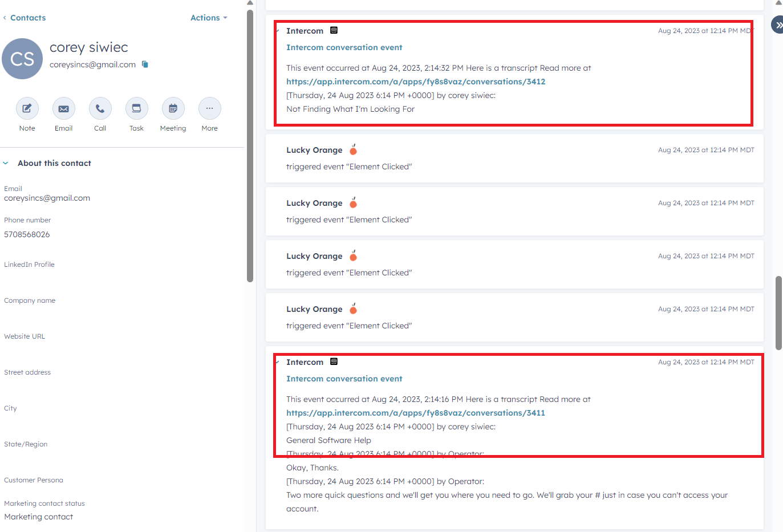
Task: Open Intercom conversation 3412 link
Action: tap(415, 82)
